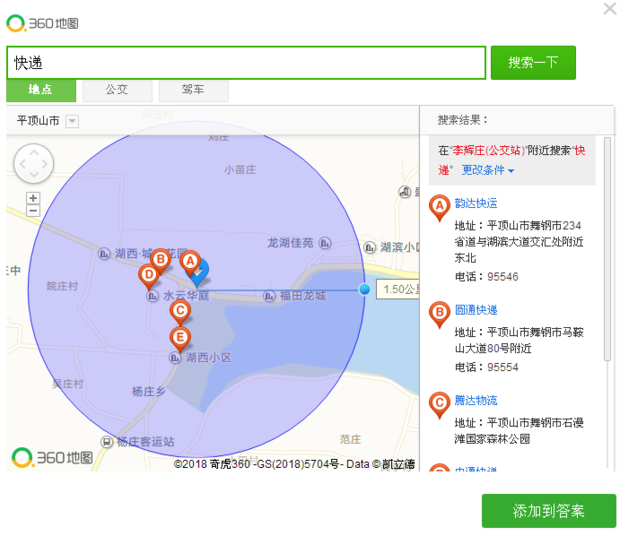Click the map pan direction control
Viewport: 620px width, 536px height.
(34, 164)
